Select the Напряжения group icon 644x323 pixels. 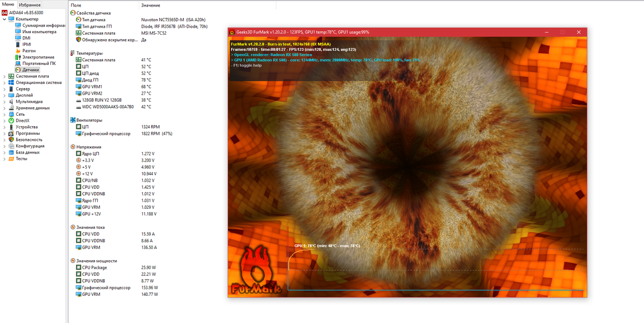(73, 147)
